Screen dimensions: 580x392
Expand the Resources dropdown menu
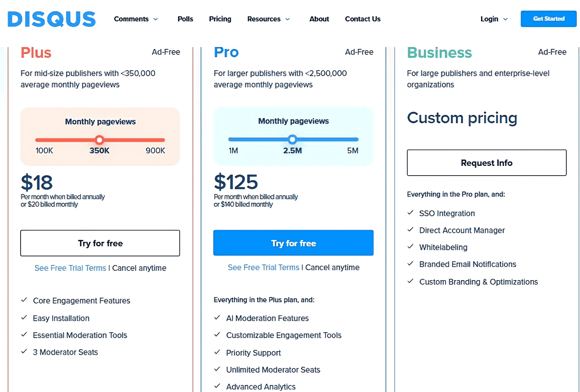tap(268, 19)
